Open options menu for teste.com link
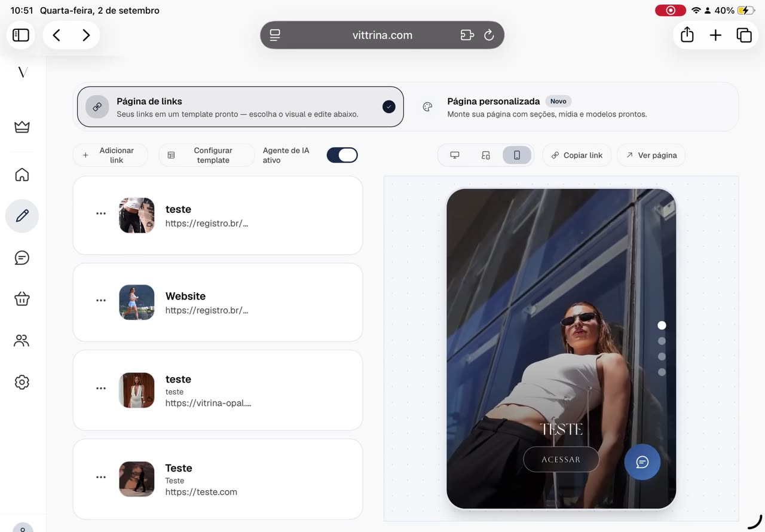Image resolution: width=765 pixels, height=532 pixels. tap(101, 477)
